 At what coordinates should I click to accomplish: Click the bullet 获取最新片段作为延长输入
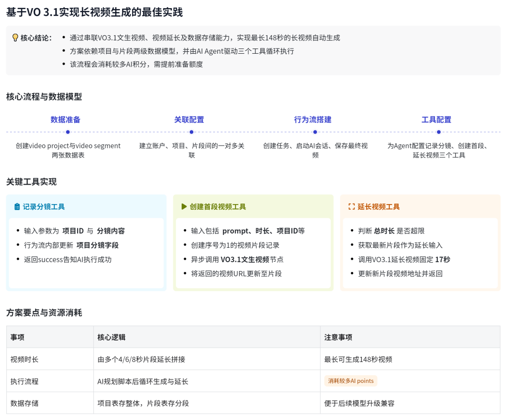click(x=400, y=245)
